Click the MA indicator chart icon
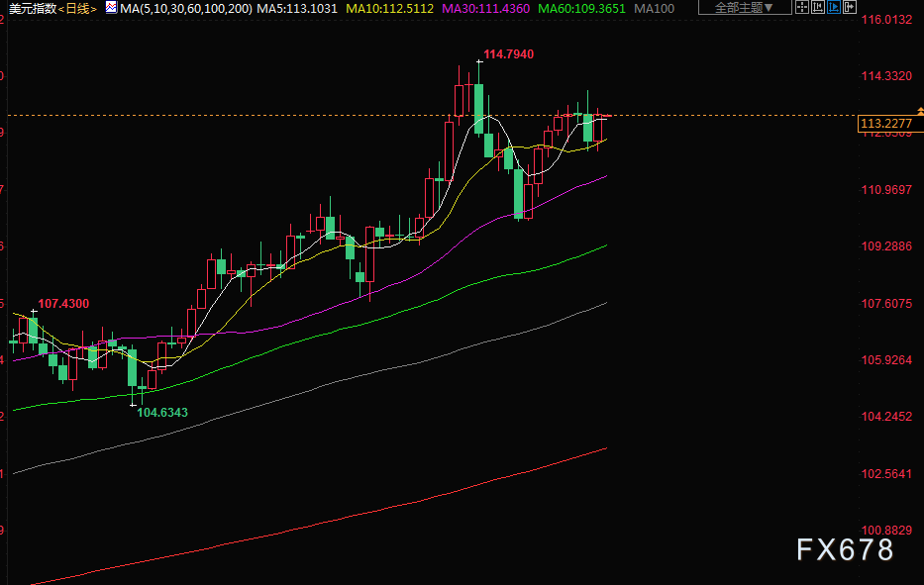Screen dimensions: 924x585 tap(111, 8)
